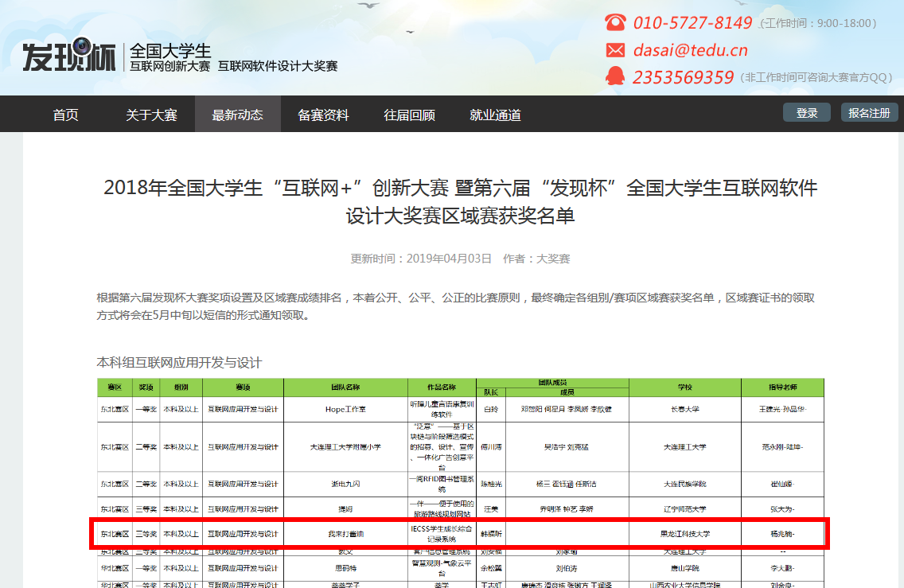Click the QQ number 2353569359
Viewport: 904px width, 588px height.
coord(683,77)
